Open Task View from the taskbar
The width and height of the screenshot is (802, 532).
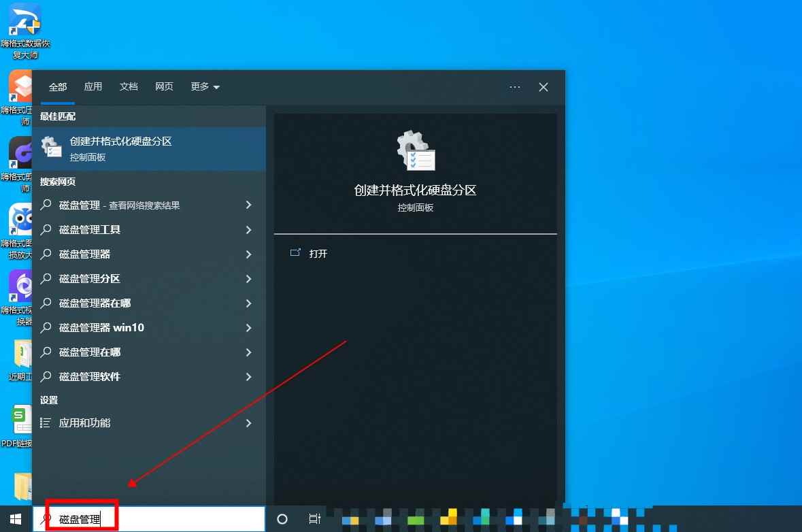pos(314,518)
